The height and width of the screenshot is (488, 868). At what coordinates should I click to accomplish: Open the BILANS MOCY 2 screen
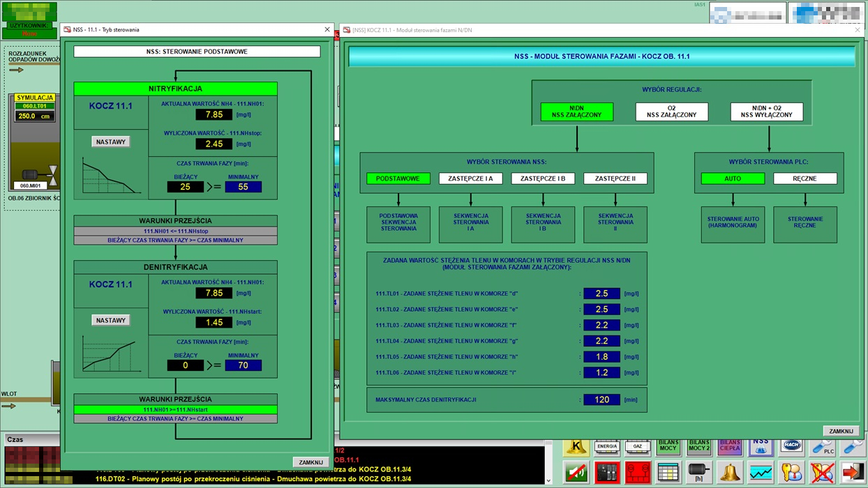[x=698, y=447]
